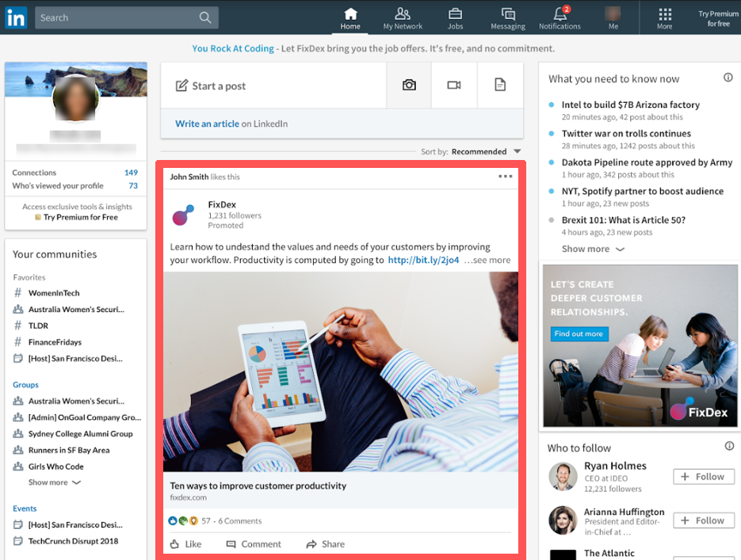Screen dimensions: 741x560
Task: Open the three-dot menu on FixDex post
Action: 506,177
